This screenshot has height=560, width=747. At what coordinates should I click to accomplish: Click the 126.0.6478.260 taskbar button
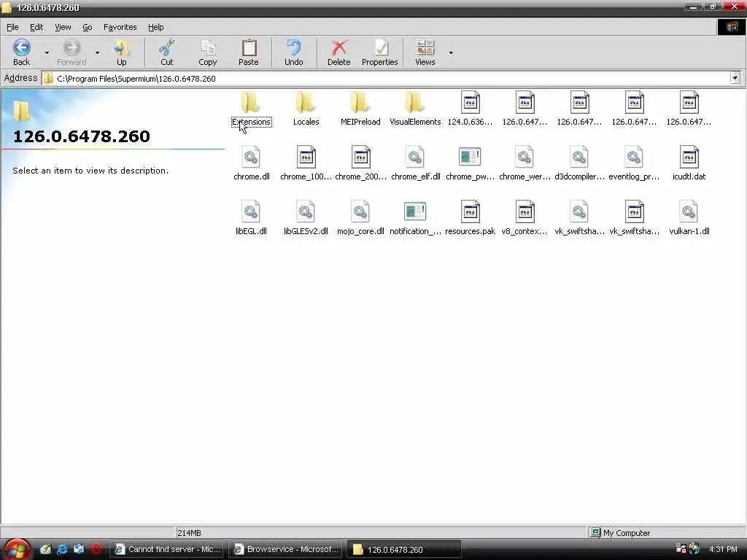pos(404,549)
